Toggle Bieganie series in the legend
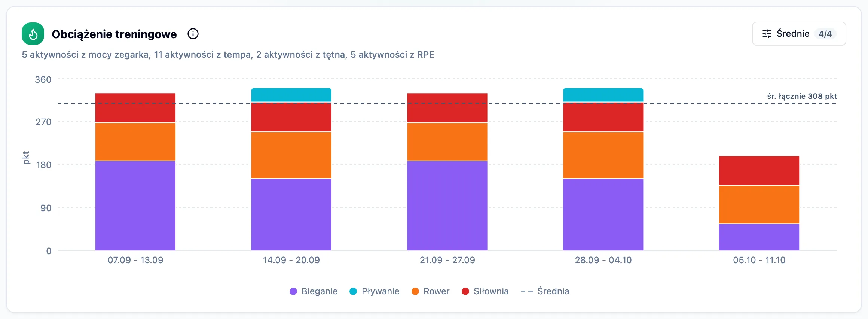Viewport: 868px width, 319px height. [314, 291]
